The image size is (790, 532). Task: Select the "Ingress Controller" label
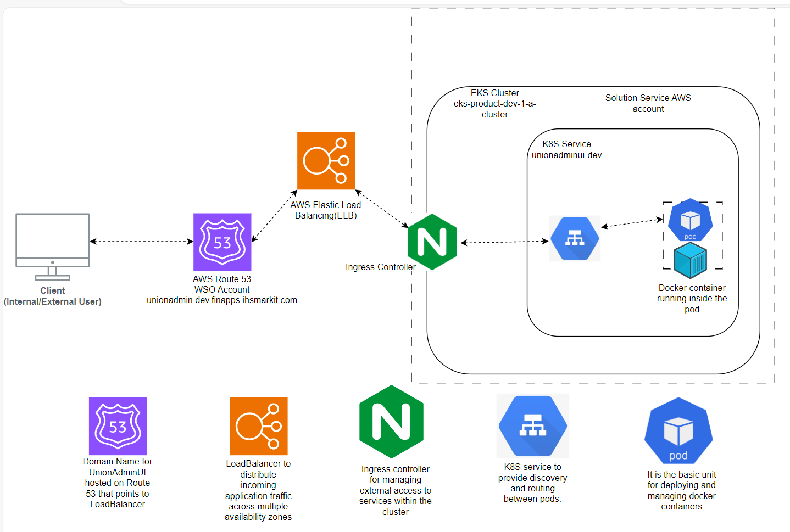[x=380, y=267]
